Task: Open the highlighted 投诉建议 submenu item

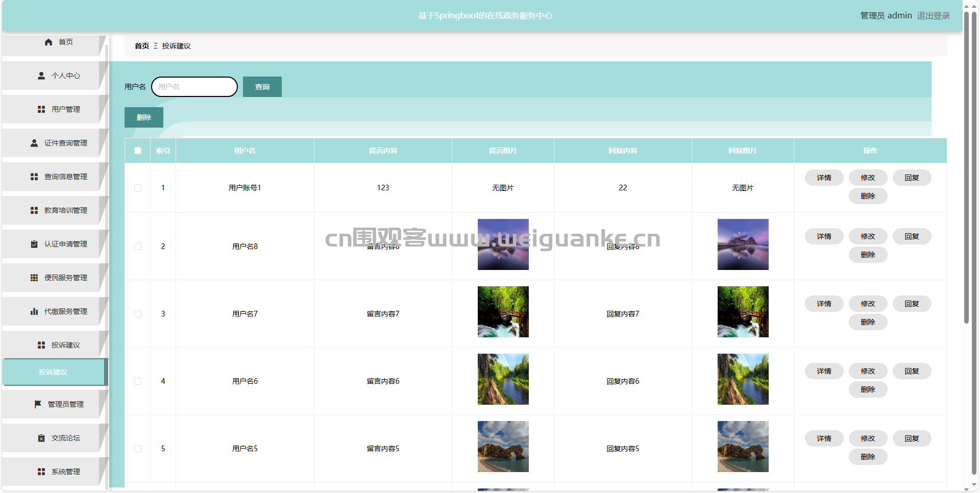Action: [53, 373]
